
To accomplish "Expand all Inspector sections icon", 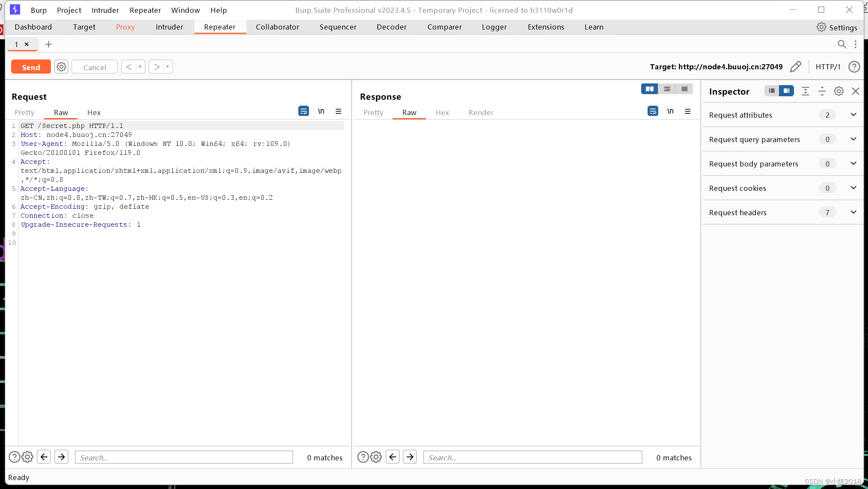I will (x=806, y=91).
